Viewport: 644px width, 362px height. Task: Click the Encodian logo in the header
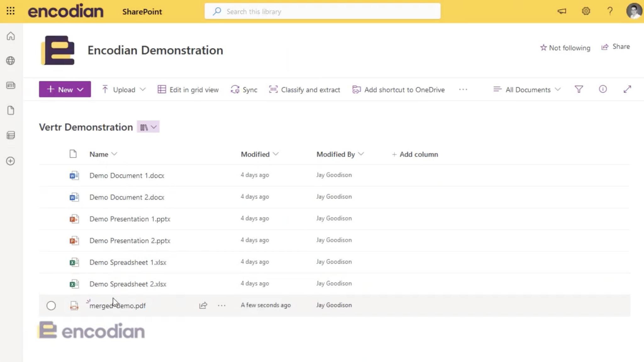point(65,11)
